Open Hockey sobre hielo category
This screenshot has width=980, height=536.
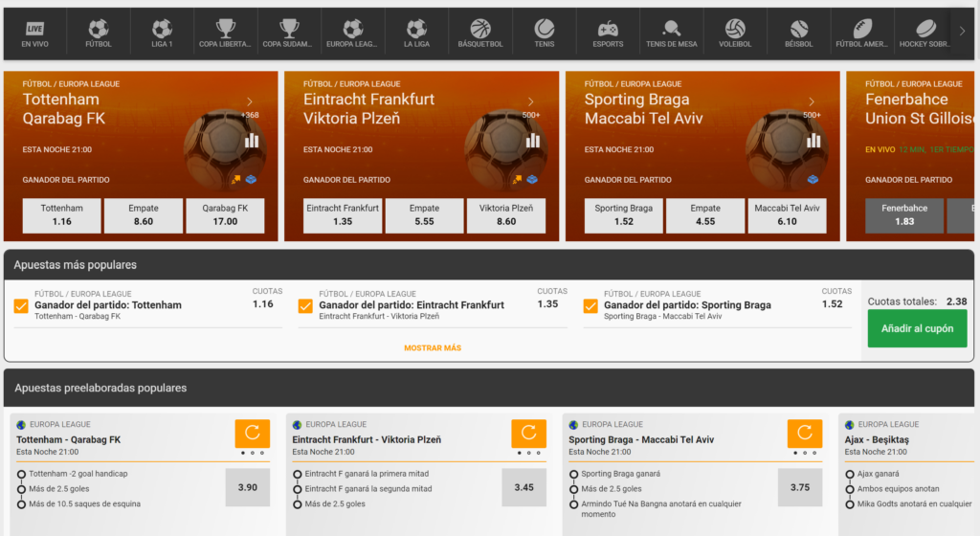coord(924,34)
